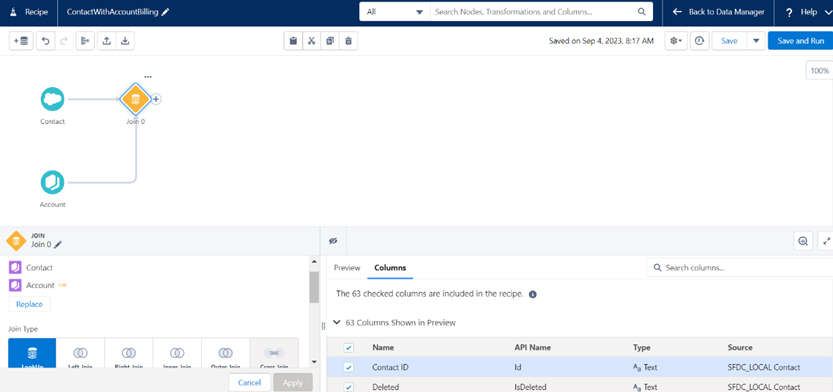This screenshot has height=392, width=833.
Task: Click the Search columns field
Action: (x=740, y=268)
